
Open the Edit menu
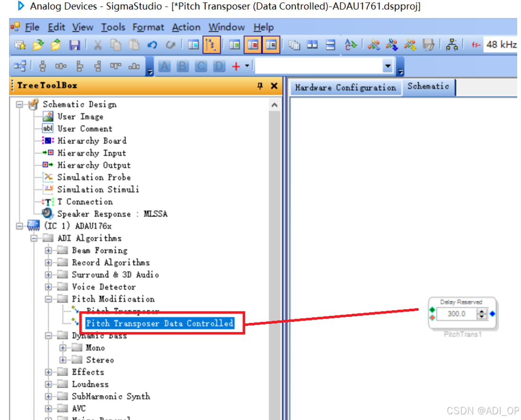56,27
